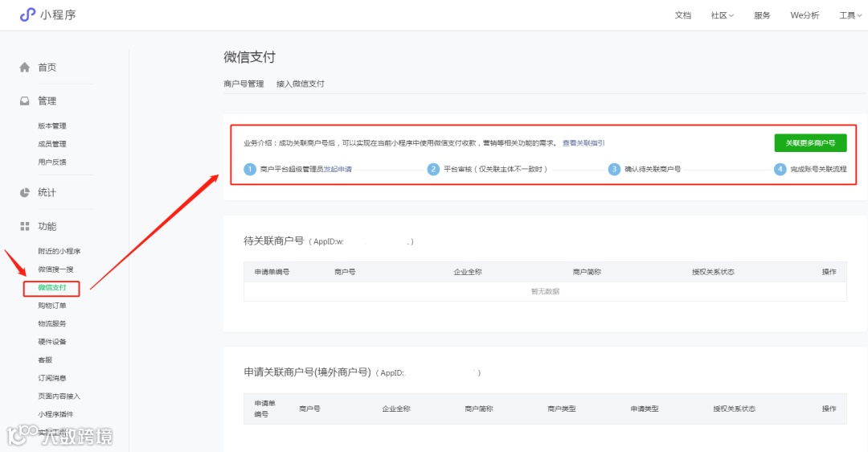Click the 申请关联商户号(境外商户号) section heading
Image resolution: width=868 pixels, height=452 pixels.
(307, 372)
